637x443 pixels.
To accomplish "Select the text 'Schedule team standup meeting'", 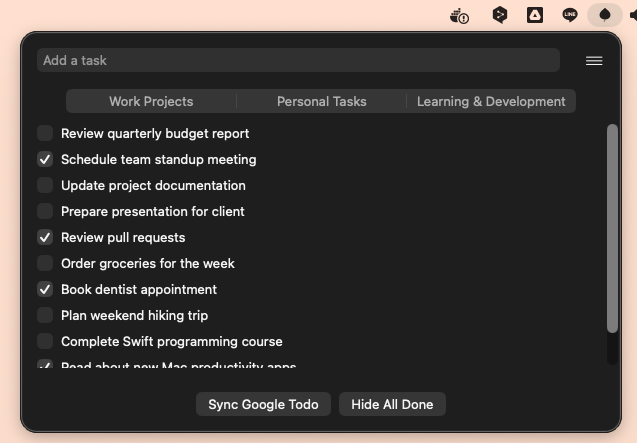I will coord(158,160).
